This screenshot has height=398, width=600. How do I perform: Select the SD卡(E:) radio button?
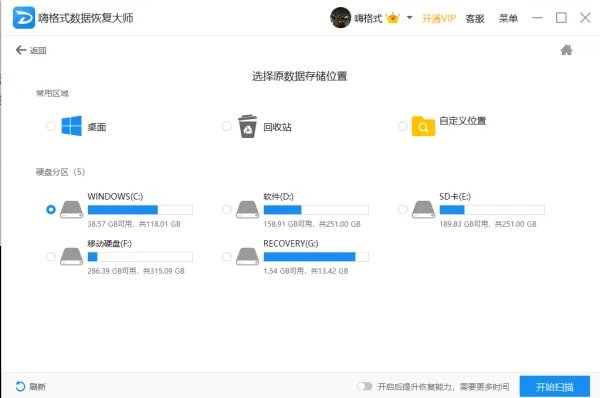tap(403, 209)
